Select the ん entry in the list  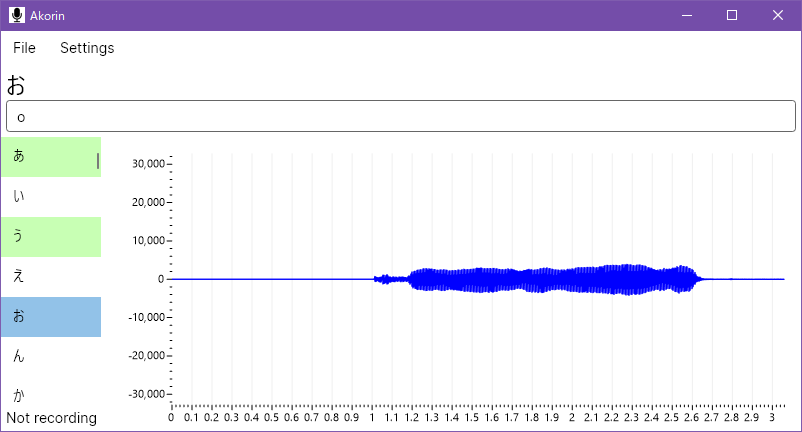coord(51,356)
